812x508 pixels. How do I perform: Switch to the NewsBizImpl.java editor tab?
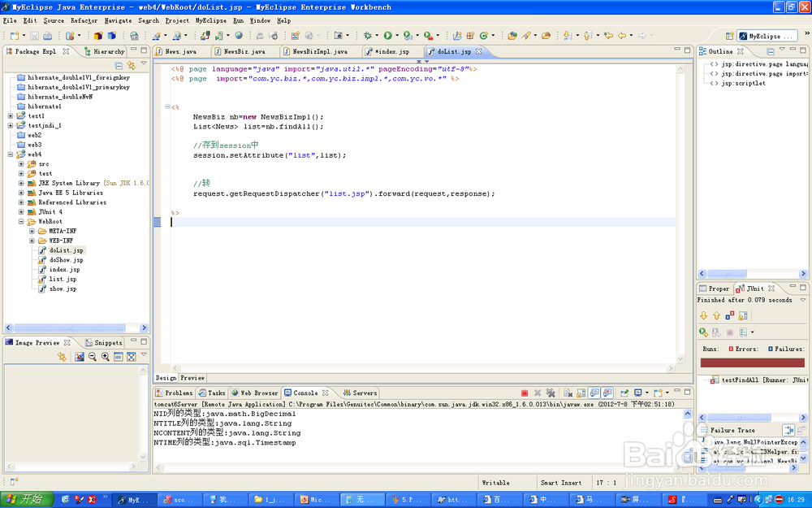click(315, 51)
